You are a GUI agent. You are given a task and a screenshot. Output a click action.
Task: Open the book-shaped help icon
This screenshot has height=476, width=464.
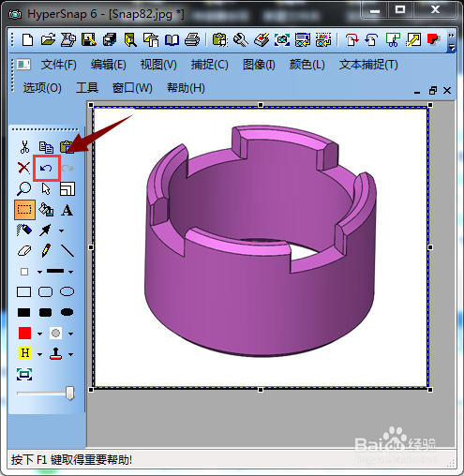click(x=172, y=40)
